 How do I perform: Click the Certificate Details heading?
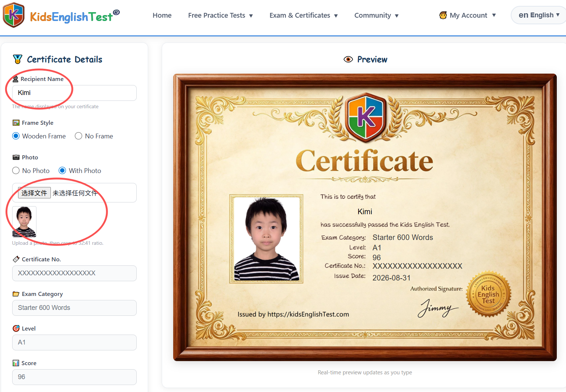click(x=64, y=59)
